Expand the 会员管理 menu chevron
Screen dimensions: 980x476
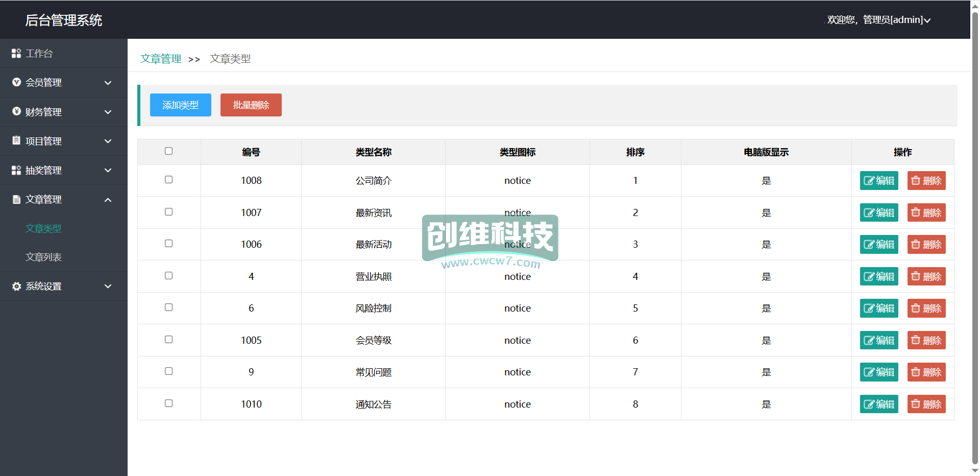[108, 83]
